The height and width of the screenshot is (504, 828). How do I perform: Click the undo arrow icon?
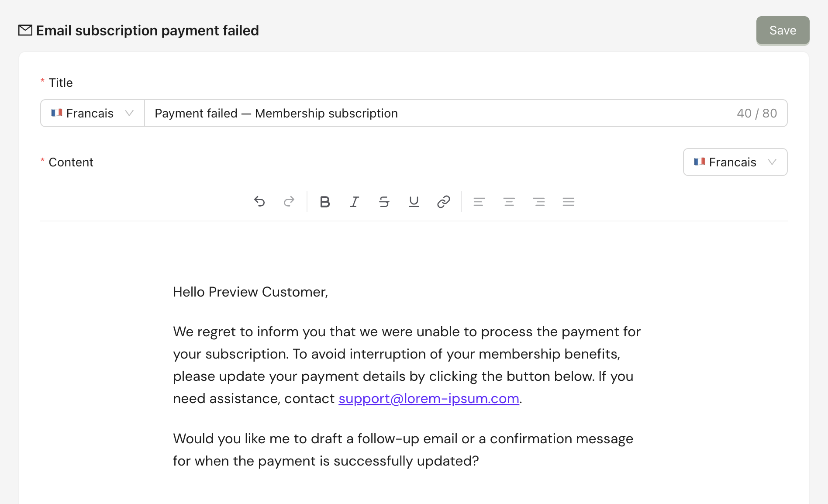pyautogui.click(x=259, y=201)
